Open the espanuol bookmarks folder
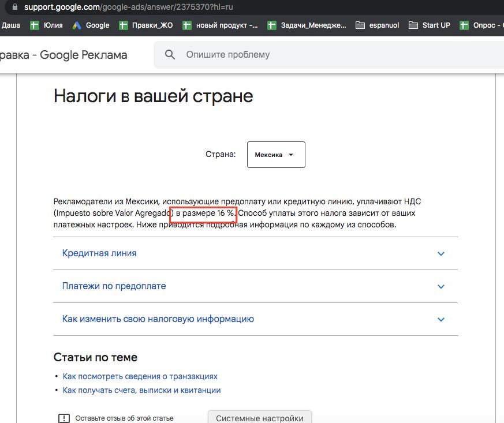This screenshot has width=504, height=423. click(x=378, y=25)
